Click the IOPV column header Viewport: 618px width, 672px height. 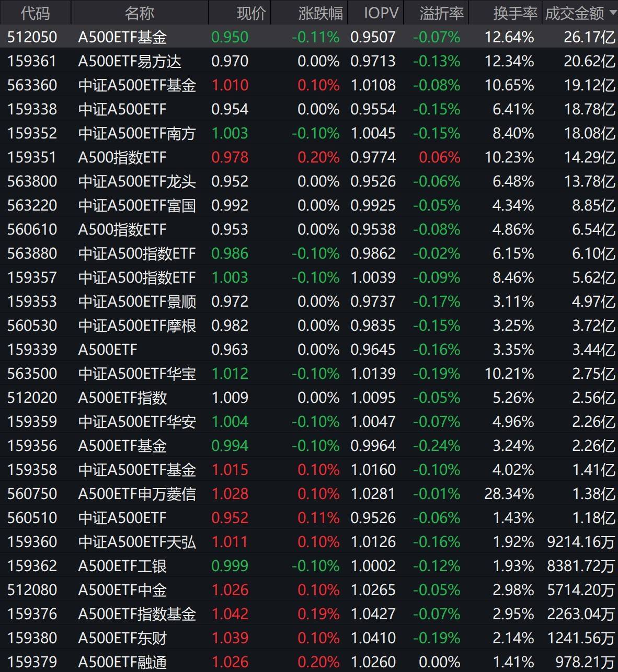381,13
